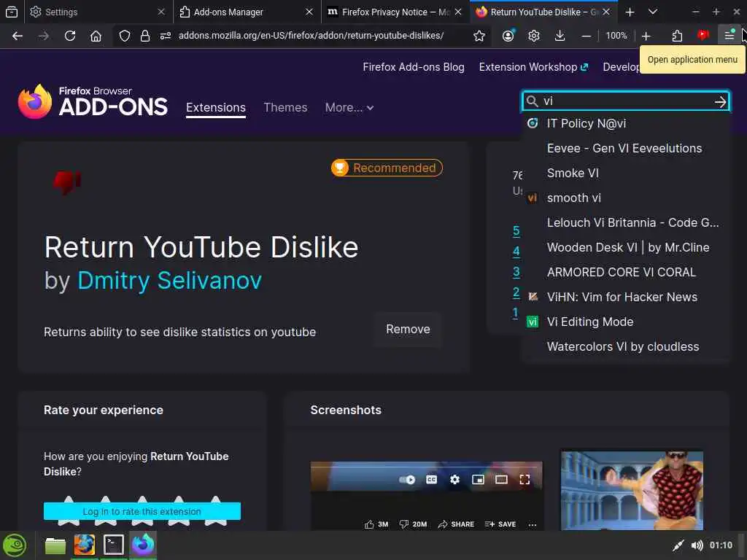Choose Wooden Desk VI by Mr.Cline suggestion

point(626,248)
